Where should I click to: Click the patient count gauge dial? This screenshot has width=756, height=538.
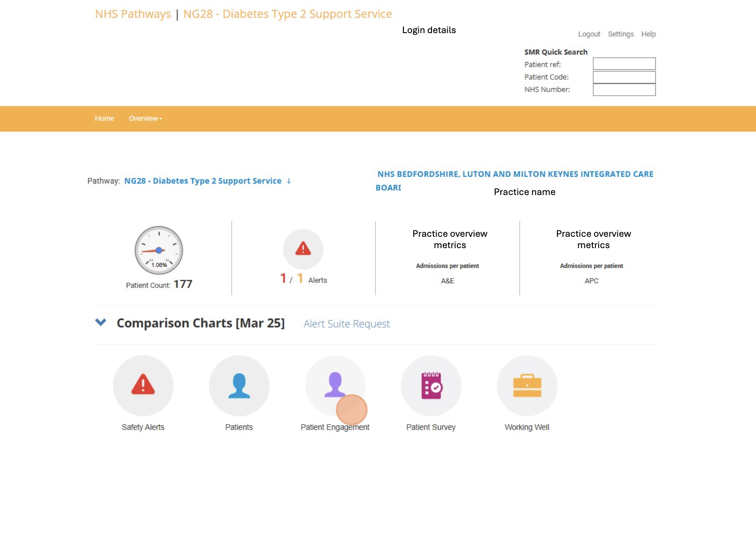[159, 250]
